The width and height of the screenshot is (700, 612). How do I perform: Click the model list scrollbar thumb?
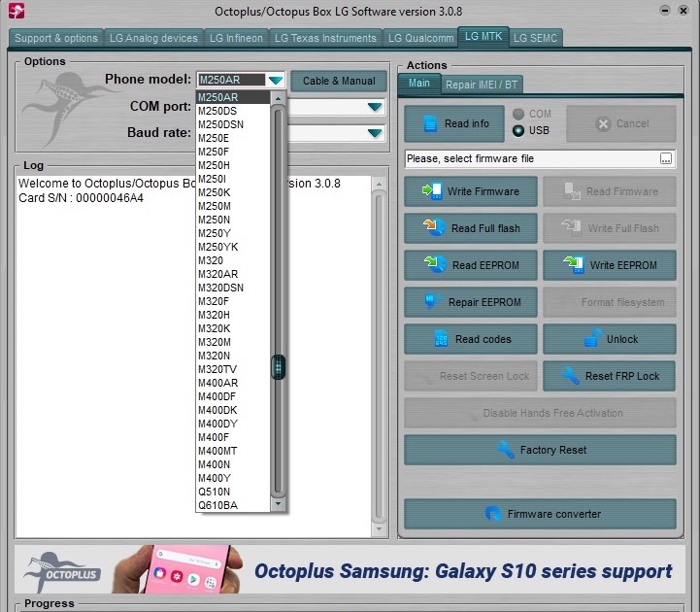coord(278,367)
